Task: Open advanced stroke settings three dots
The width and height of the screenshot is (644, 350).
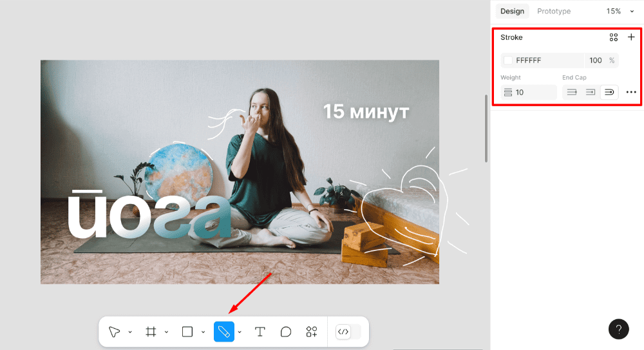Action: [631, 92]
